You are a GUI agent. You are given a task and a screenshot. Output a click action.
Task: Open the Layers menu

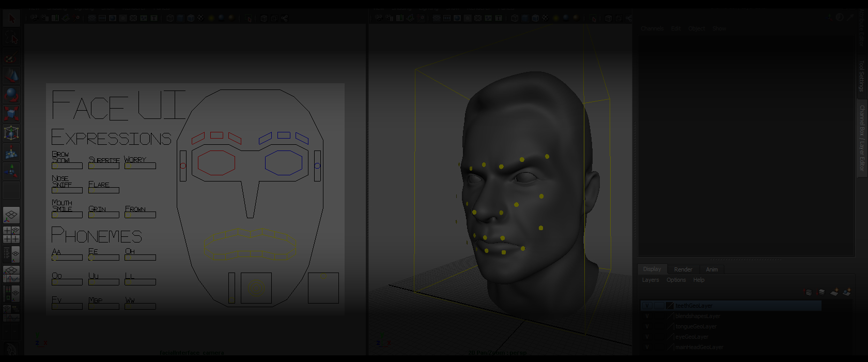pos(650,280)
